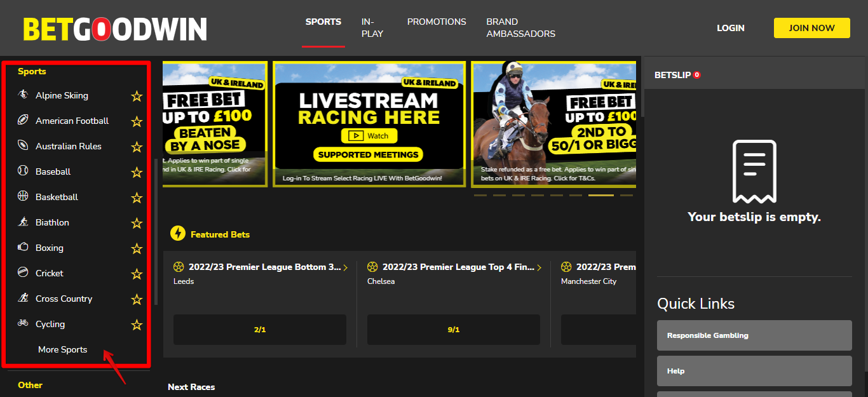Click the football icon beside Leeds market
Viewport: 868px width, 397px height.
[x=179, y=267]
